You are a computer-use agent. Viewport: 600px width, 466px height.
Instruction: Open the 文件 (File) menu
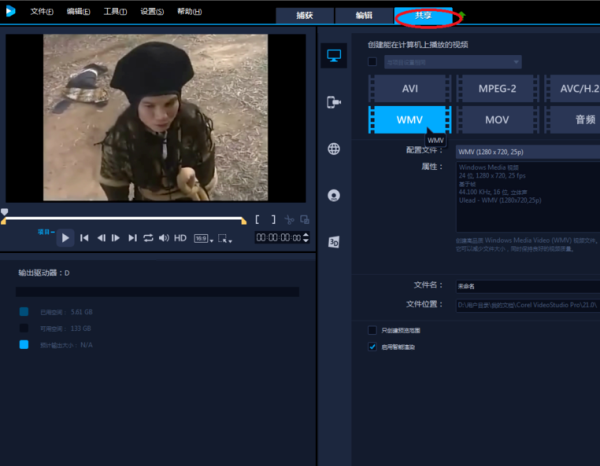(41, 11)
